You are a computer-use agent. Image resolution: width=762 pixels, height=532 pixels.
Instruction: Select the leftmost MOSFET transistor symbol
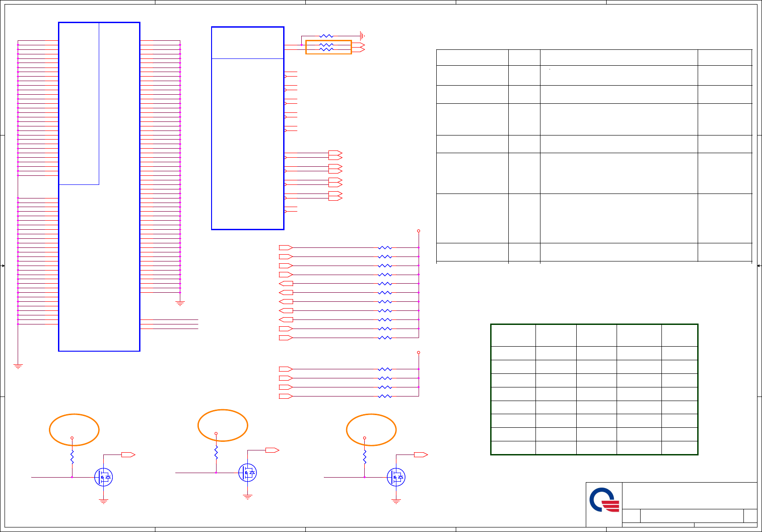[x=103, y=477]
